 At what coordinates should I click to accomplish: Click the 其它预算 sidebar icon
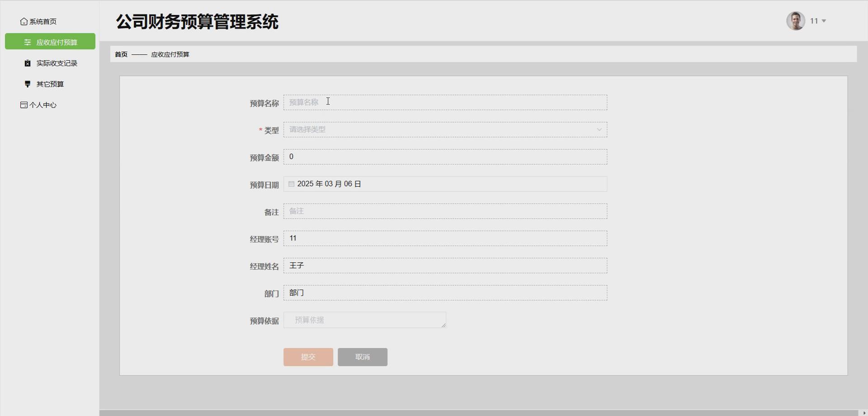point(27,84)
